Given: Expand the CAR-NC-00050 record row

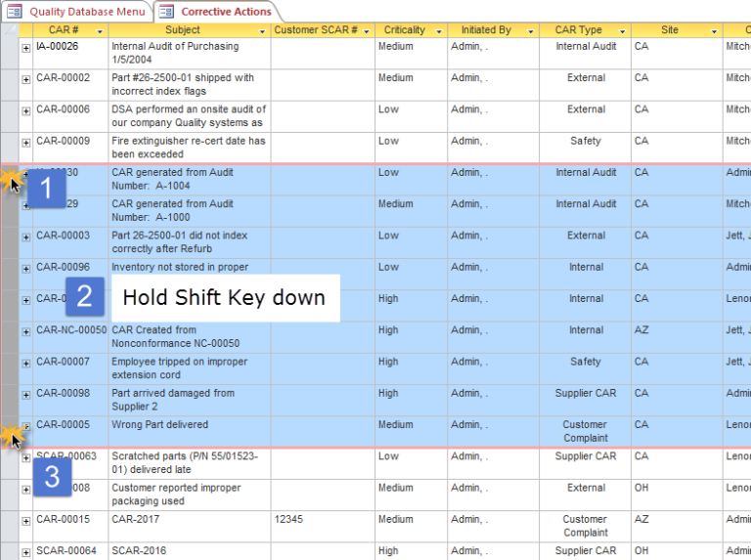Looking at the screenshot, I should 25,330.
